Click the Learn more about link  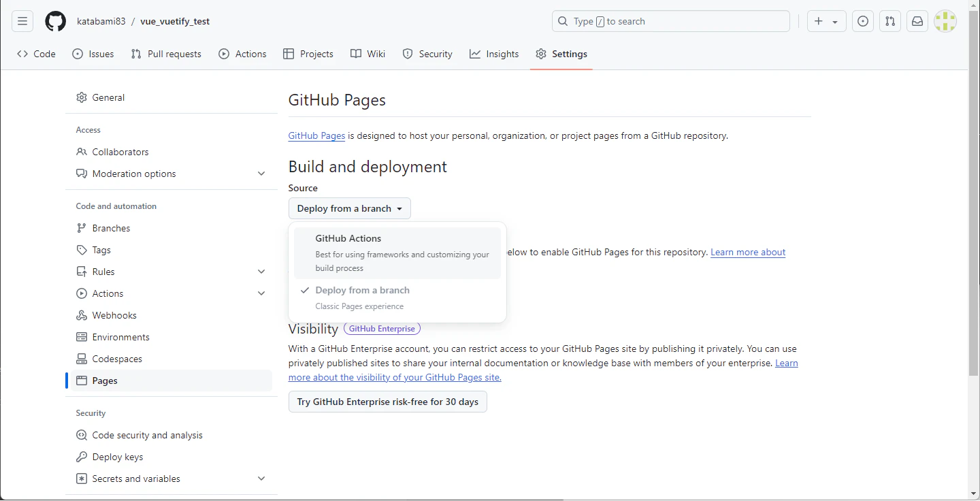coord(748,252)
